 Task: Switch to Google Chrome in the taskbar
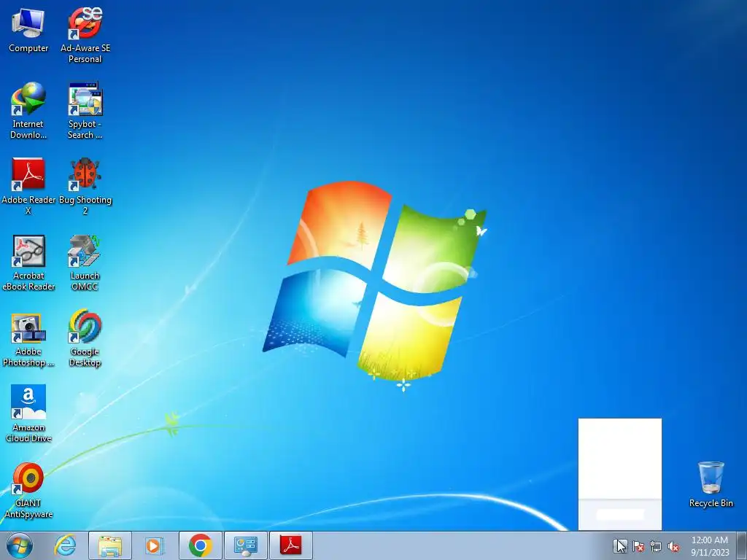pyautogui.click(x=201, y=545)
